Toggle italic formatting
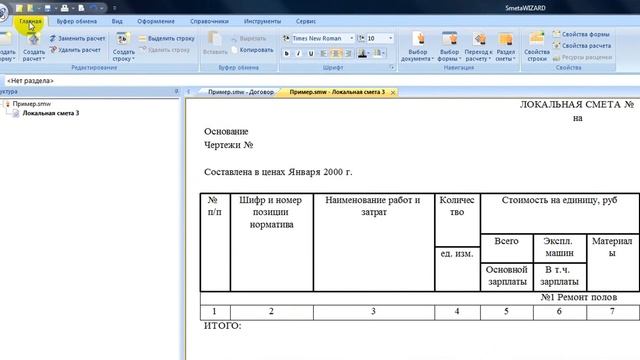This screenshot has width=640, height=360. pos(298,53)
